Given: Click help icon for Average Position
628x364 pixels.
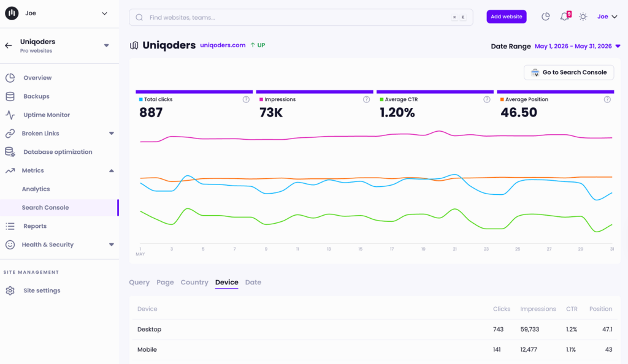Looking at the screenshot, I should click(x=607, y=100).
